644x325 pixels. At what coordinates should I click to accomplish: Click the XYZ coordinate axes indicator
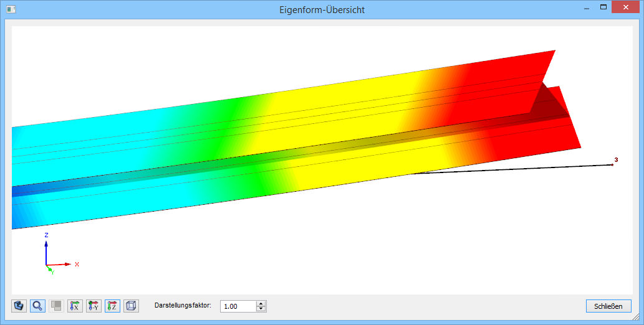pyautogui.click(x=61, y=253)
